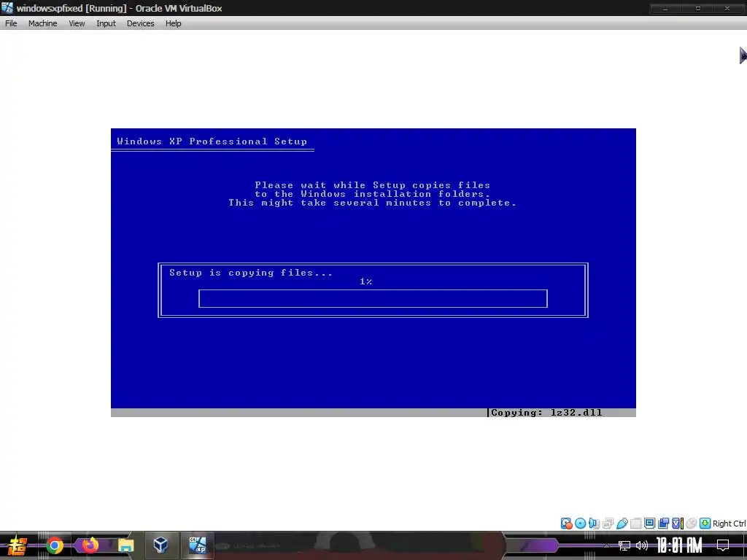Open the Start menu button
The height and width of the screenshot is (560, 747).
[x=18, y=545]
